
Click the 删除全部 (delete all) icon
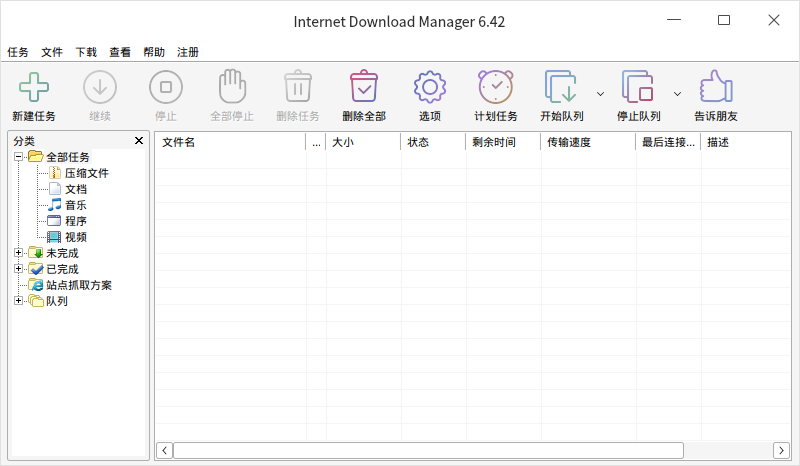(364, 86)
